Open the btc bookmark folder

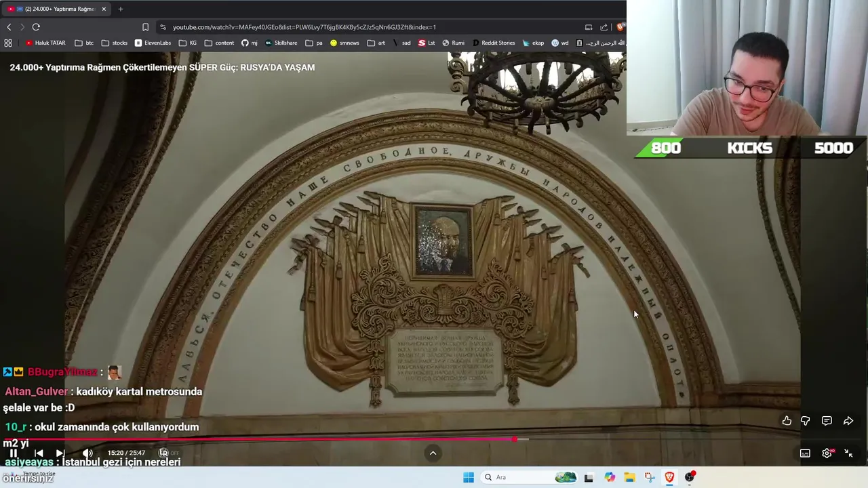(x=84, y=43)
